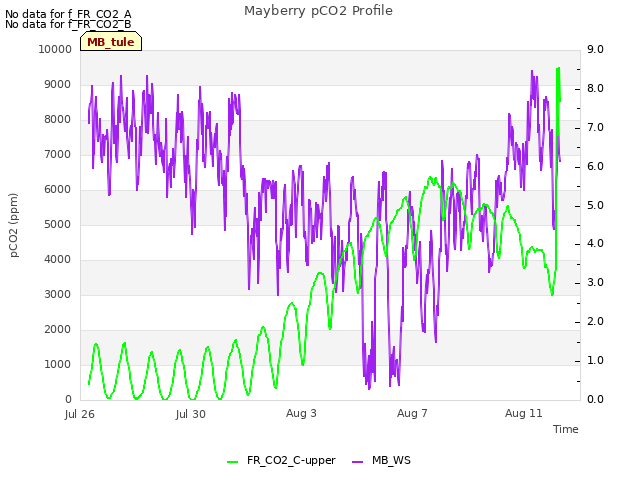Click the 3000 left axis value
This screenshot has width=640, height=480.
pos(58,295)
